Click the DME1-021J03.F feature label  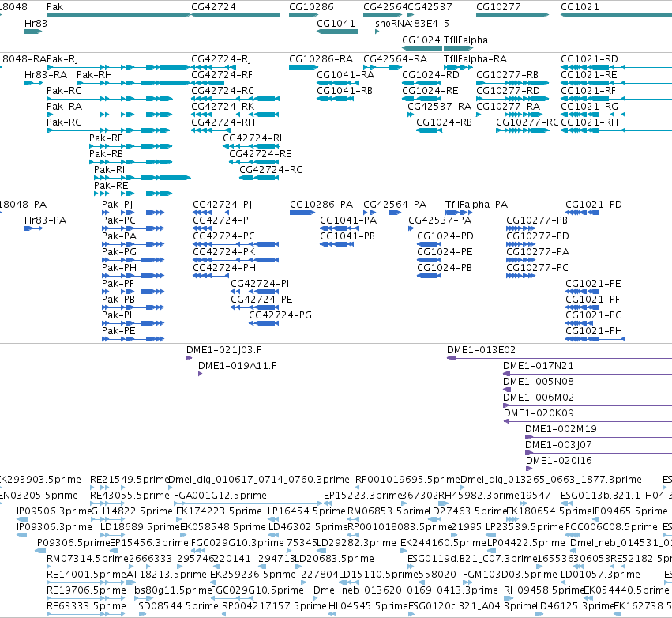tap(223, 350)
